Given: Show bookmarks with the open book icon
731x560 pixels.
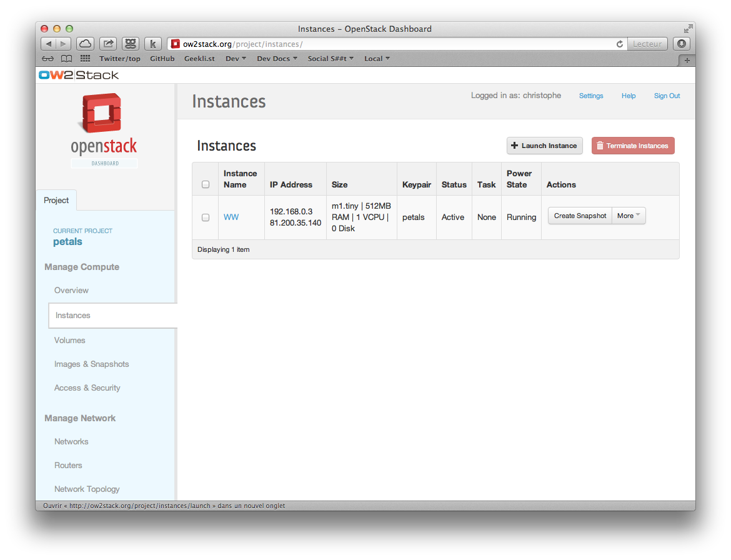Looking at the screenshot, I should (67, 59).
